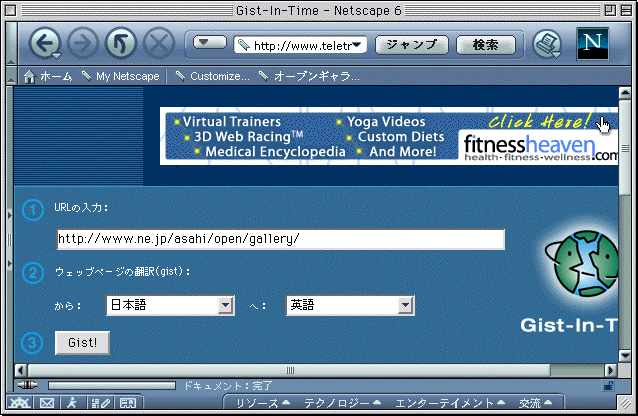Click the vertical scrollbar up arrow

click(x=625, y=93)
